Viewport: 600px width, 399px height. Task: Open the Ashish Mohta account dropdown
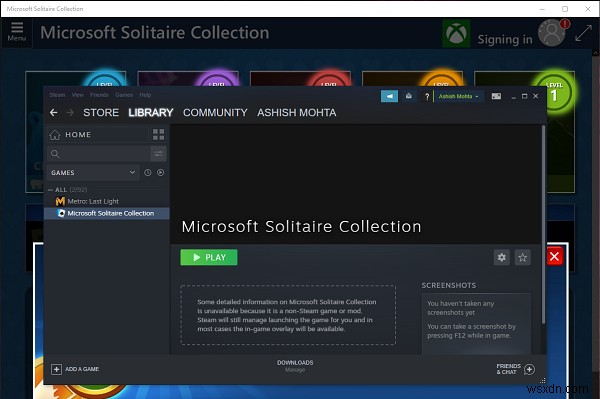pyautogui.click(x=458, y=96)
